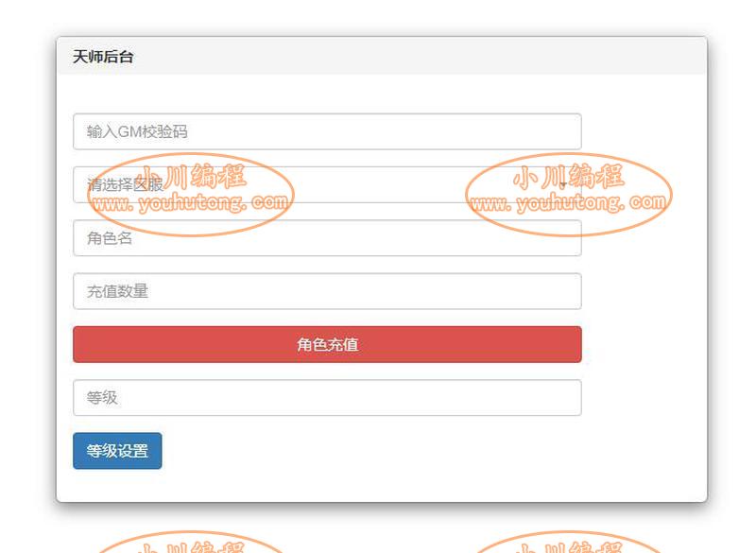Click the gray header bar of the panel
756x553 pixels.
pos(382,56)
